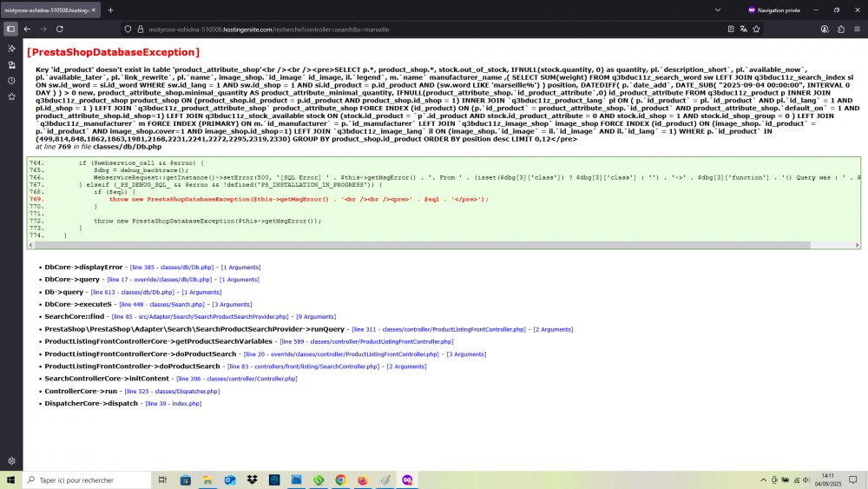
Task: Reload the current page
Action: (60, 30)
